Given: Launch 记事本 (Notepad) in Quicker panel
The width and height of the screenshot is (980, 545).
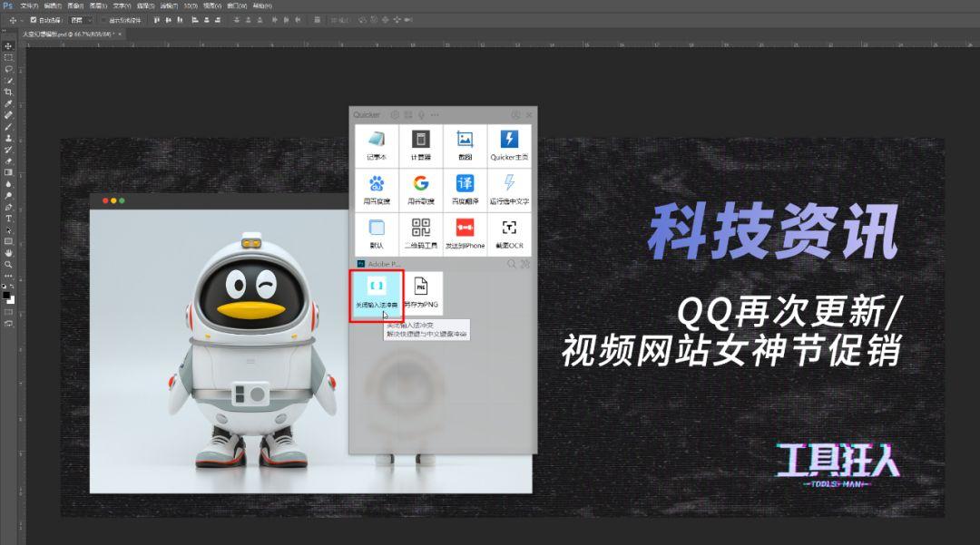Looking at the screenshot, I should pyautogui.click(x=377, y=145).
